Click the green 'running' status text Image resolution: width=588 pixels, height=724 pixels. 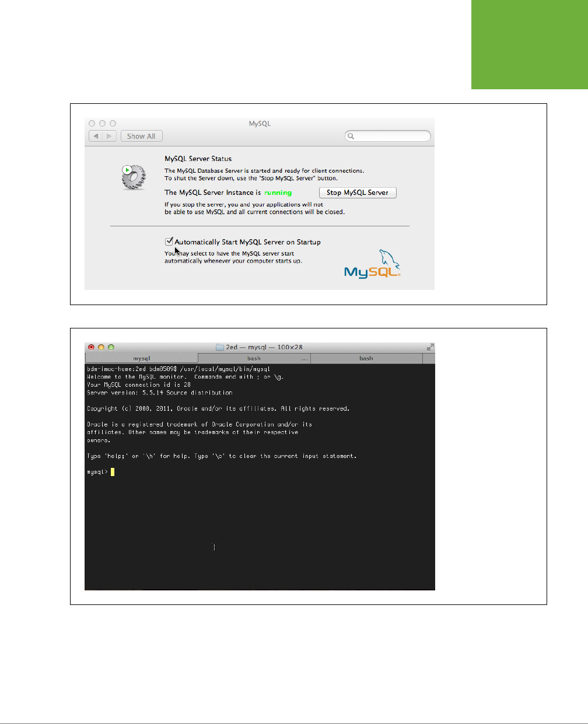pos(278,193)
